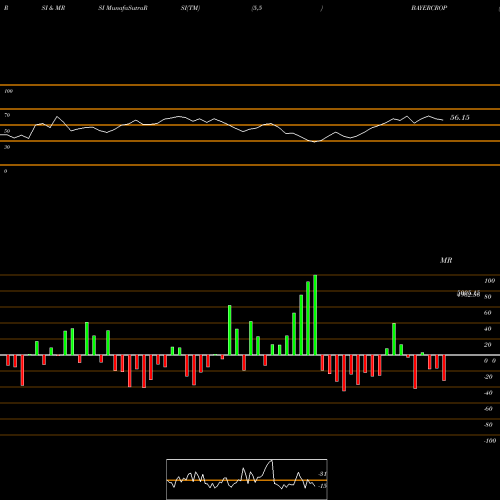Click the RSI axis label 50

coord(7,131)
